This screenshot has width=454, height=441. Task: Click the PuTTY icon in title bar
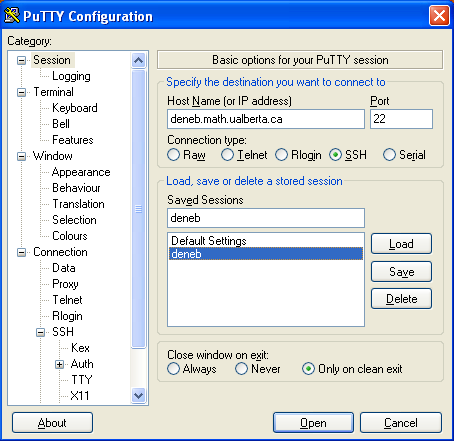click(x=12, y=16)
